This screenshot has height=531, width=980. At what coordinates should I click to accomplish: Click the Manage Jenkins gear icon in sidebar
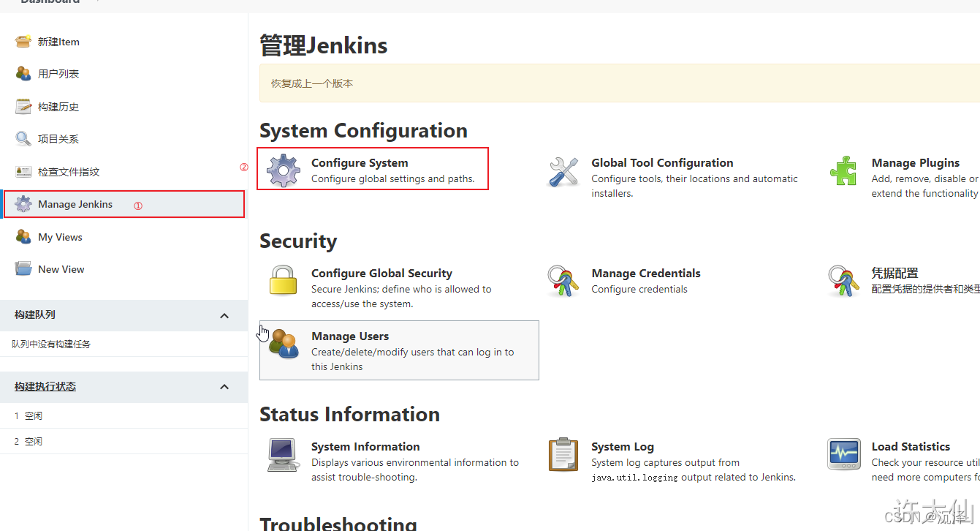23,204
